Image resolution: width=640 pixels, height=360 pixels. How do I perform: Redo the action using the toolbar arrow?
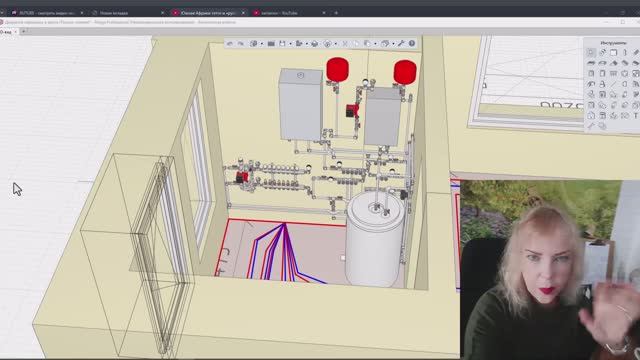click(x=241, y=44)
